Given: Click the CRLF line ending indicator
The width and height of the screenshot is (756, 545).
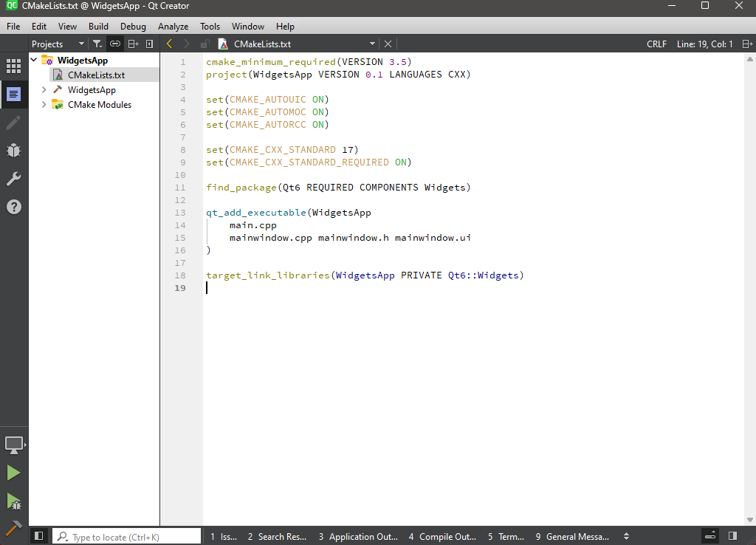Looking at the screenshot, I should 656,44.
